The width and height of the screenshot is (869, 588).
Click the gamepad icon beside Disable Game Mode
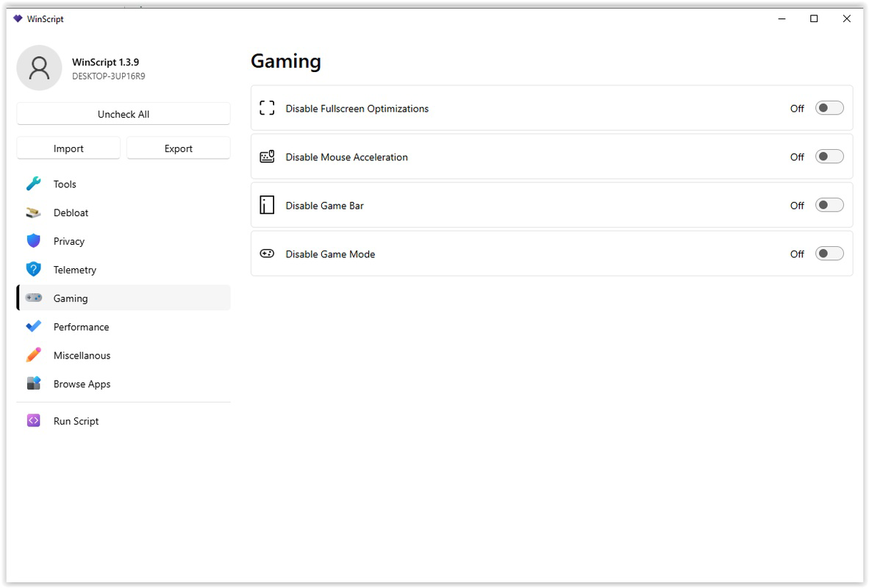267,254
